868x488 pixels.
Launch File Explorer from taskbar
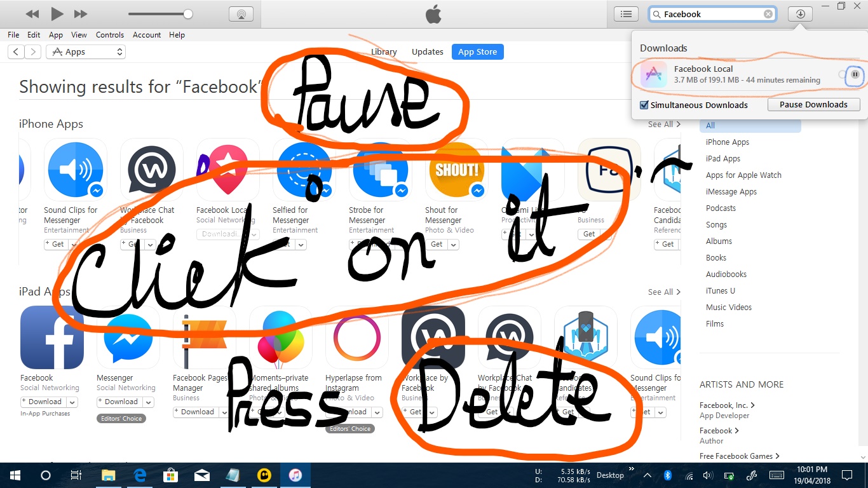109,475
